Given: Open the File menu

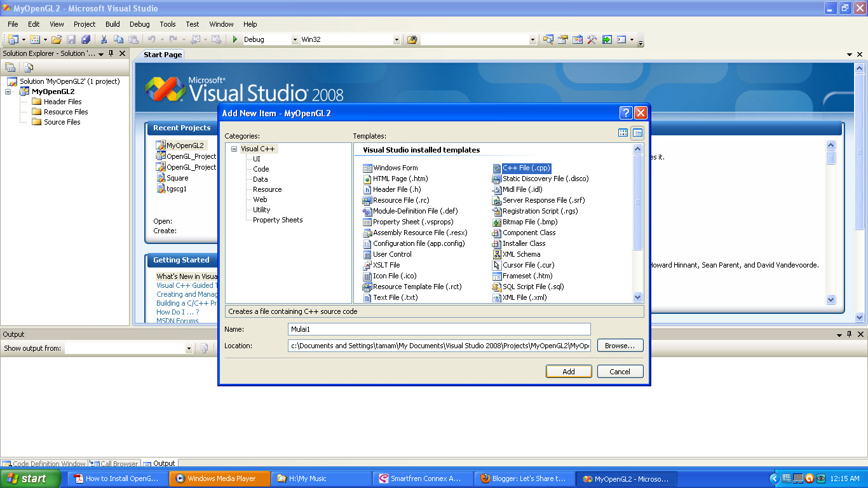Looking at the screenshot, I should tap(13, 24).
